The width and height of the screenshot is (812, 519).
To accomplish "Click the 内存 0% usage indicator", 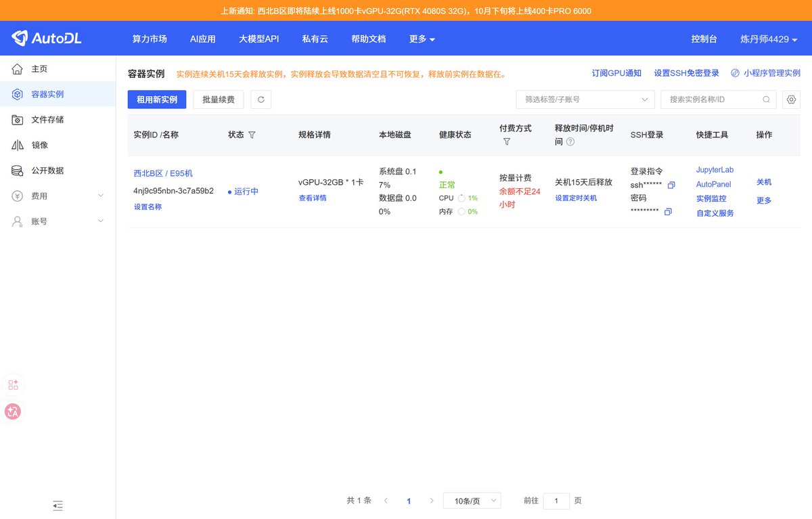I will coord(458,212).
